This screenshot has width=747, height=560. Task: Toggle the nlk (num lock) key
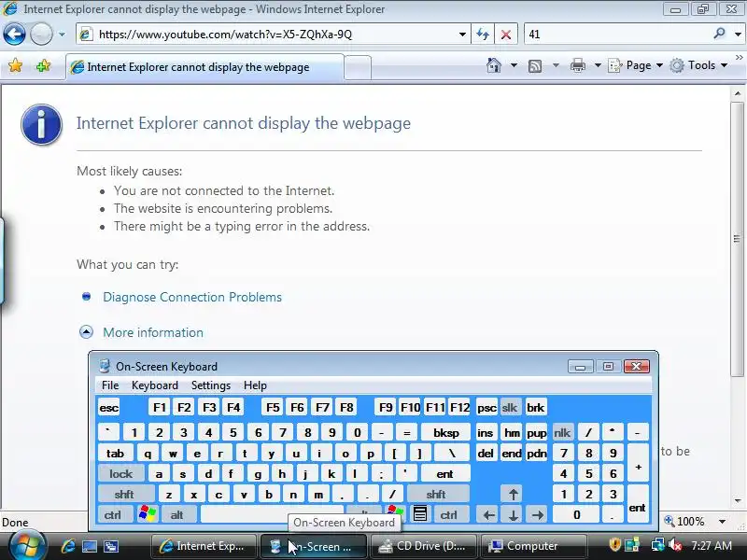pos(562,433)
